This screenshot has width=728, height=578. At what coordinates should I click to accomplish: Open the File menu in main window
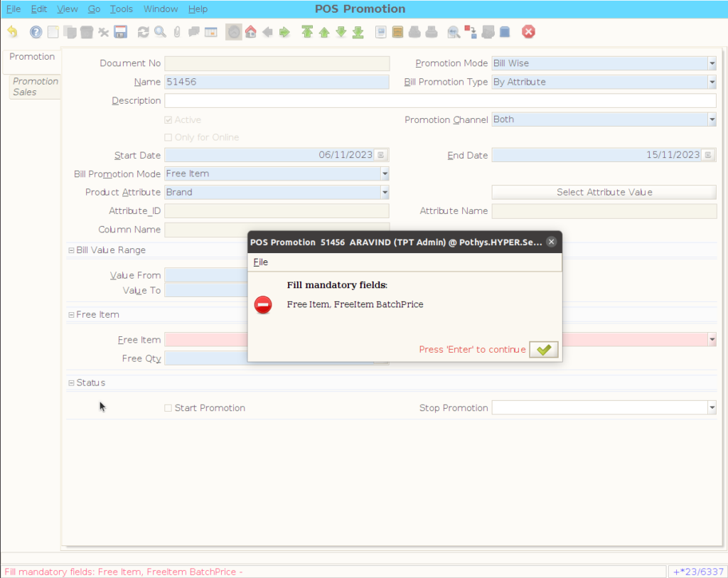[14, 9]
